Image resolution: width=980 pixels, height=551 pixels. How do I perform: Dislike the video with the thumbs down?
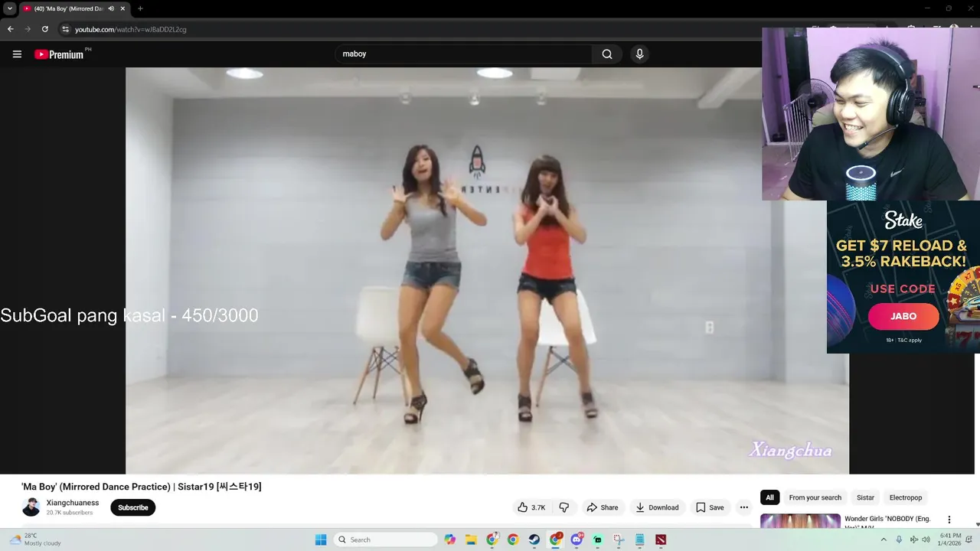coord(564,507)
